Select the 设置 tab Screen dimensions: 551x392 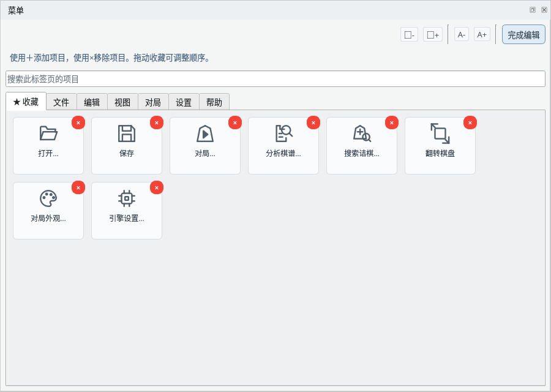coord(184,102)
